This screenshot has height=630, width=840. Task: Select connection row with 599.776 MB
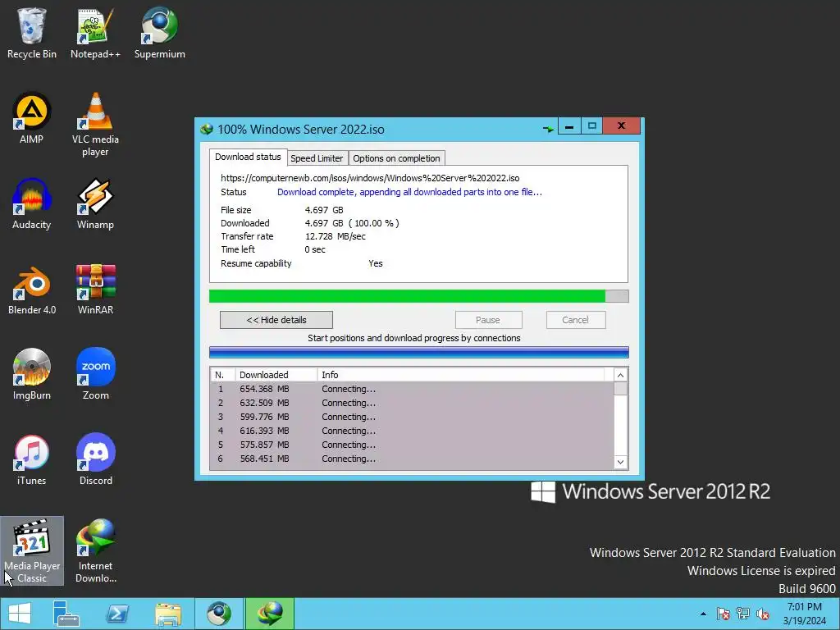pyautogui.click(x=412, y=417)
